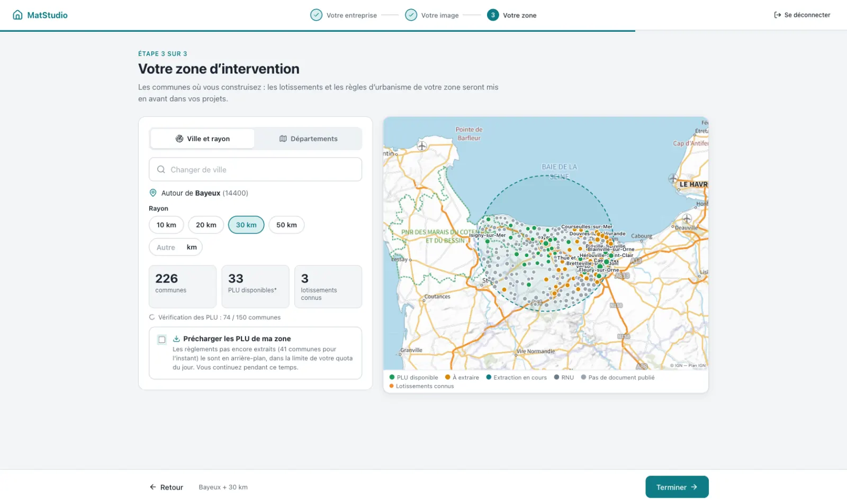Enable Précharger les PLU de ma zone checkbox
Viewport: 847px width, 504px height.
pos(162,340)
